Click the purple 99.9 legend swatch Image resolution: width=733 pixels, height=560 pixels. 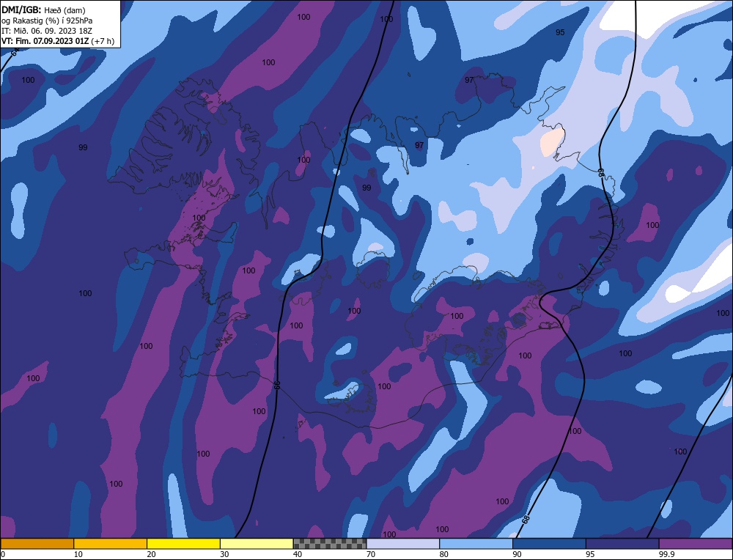696,544
